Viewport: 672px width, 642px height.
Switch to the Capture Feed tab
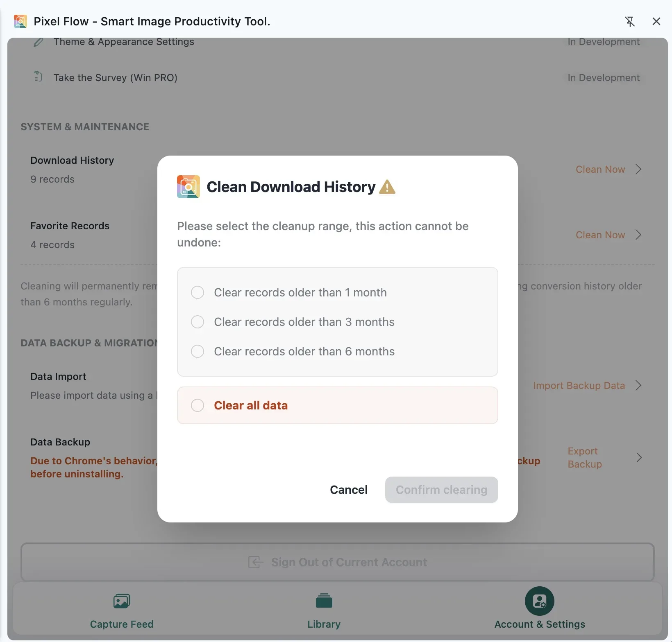tap(122, 611)
